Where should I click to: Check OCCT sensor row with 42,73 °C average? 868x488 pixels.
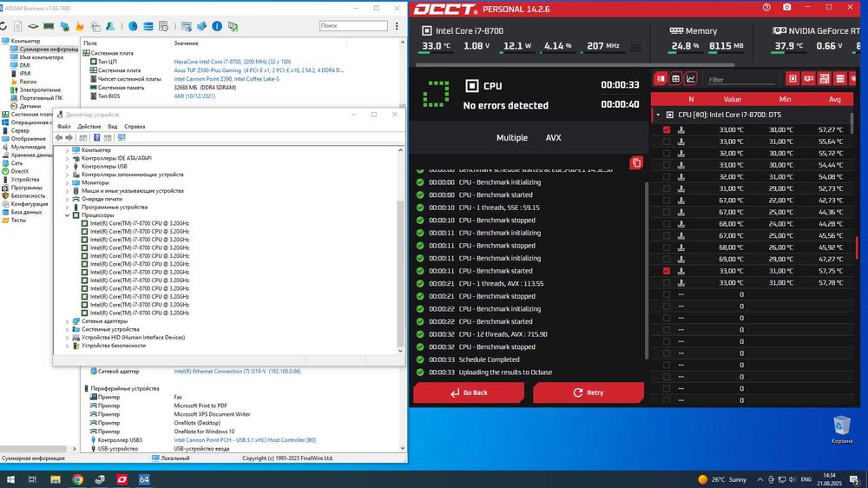[667, 201]
